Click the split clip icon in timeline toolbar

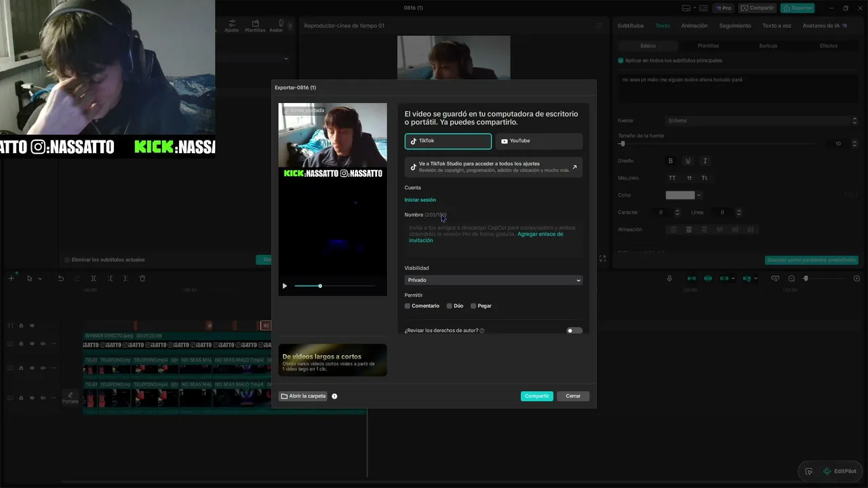94,279
